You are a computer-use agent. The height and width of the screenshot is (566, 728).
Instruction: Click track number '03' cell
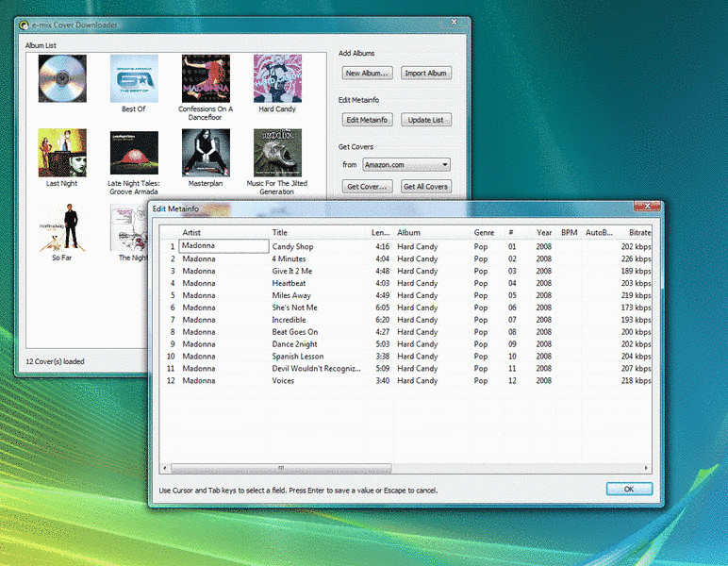(512, 271)
